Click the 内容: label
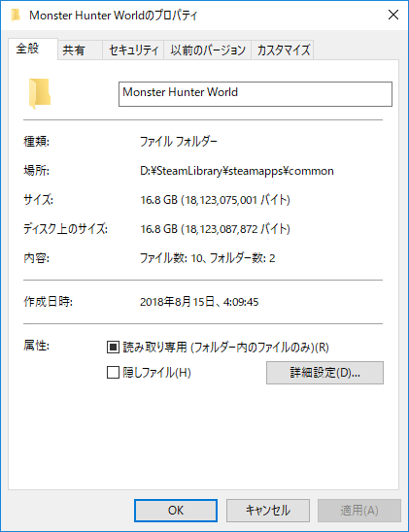 click(36, 258)
